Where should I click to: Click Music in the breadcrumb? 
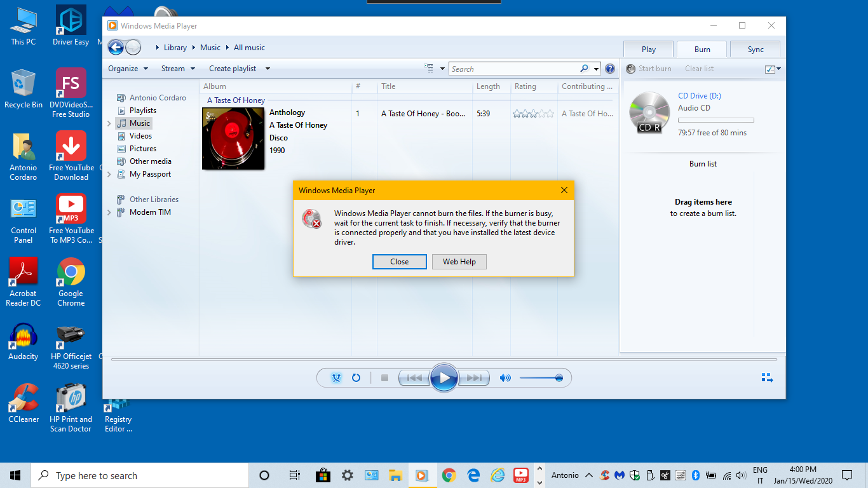pos(210,48)
